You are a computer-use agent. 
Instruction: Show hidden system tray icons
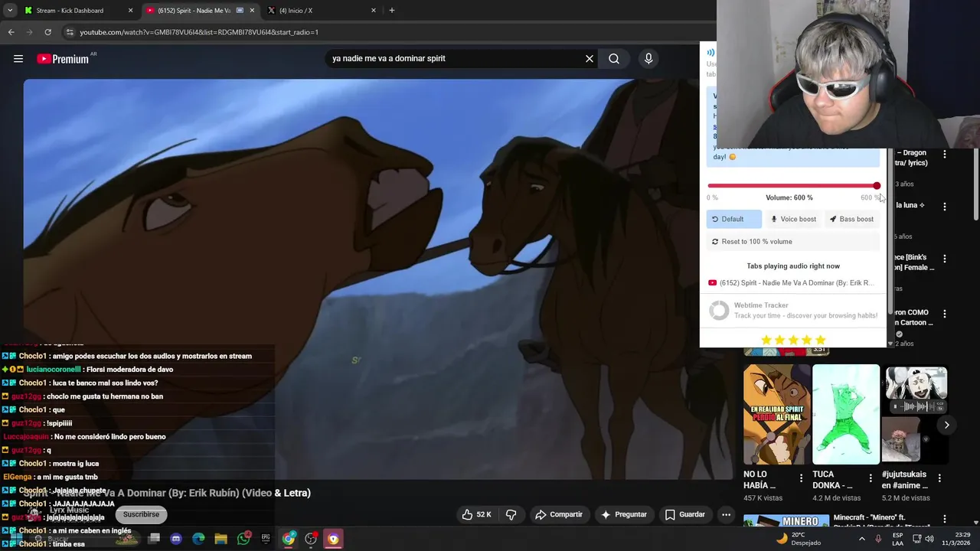862,539
